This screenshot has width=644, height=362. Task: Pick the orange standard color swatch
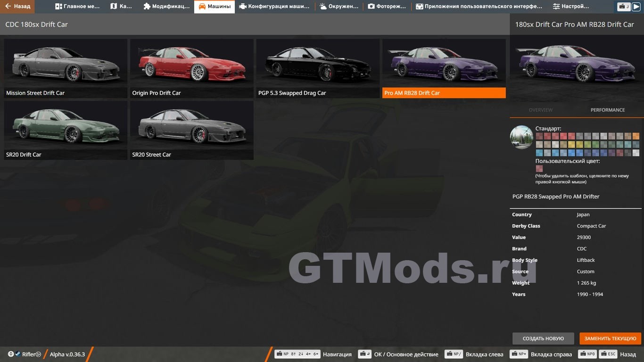coord(636,136)
